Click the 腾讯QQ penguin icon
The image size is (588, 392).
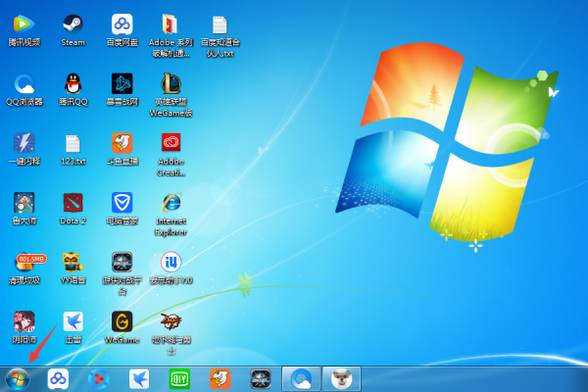(x=73, y=83)
